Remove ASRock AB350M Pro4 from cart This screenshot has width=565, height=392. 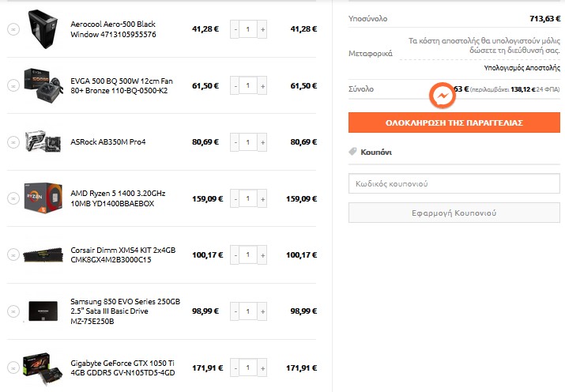(13, 142)
